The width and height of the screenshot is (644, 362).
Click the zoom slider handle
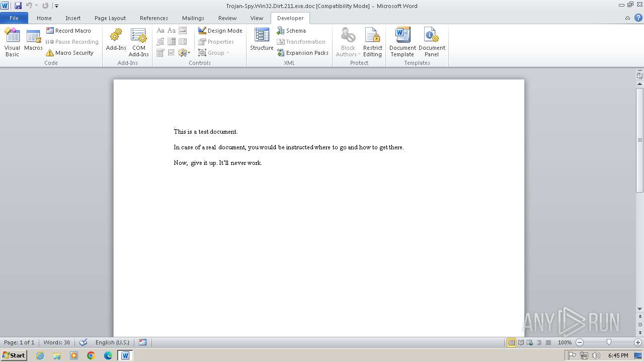(x=609, y=342)
